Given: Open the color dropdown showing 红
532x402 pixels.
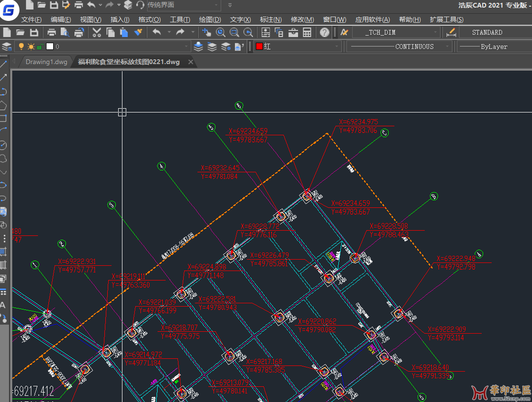Looking at the screenshot, I should click(298, 47).
